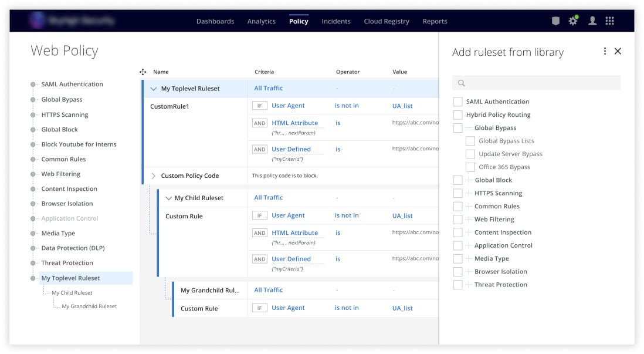Click the move arrows icon beside Name column
Image resolution: width=644 pixels, height=354 pixels.
143,72
